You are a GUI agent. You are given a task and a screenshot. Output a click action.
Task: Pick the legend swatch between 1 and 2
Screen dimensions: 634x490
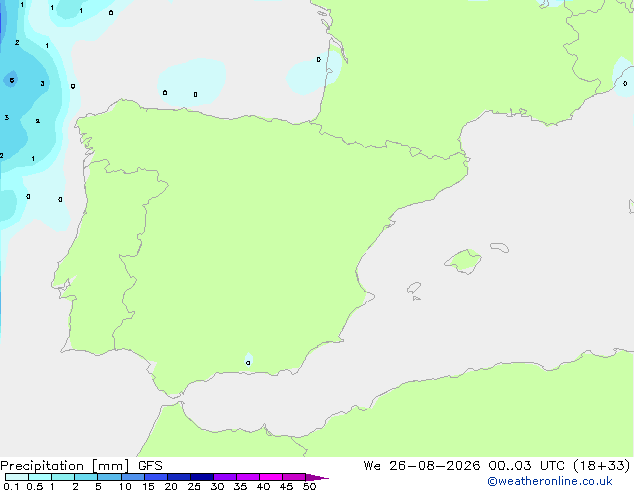pyautogui.click(x=63, y=477)
